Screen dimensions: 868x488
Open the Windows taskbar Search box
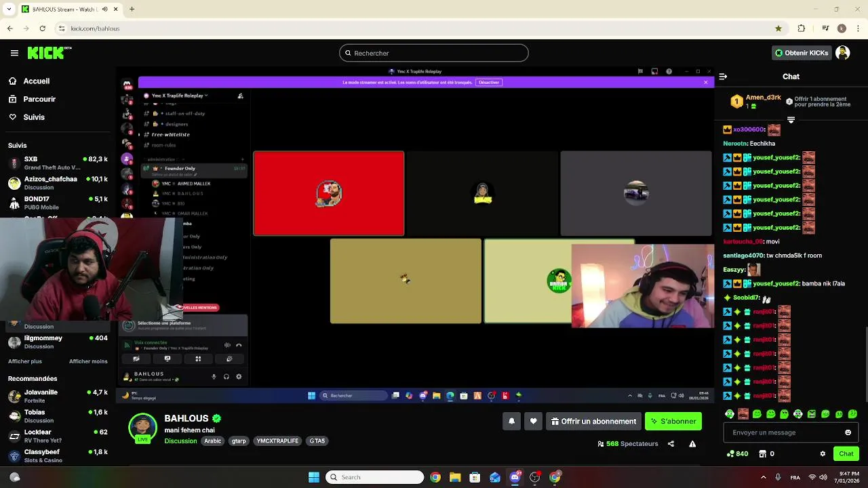(375, 477)
